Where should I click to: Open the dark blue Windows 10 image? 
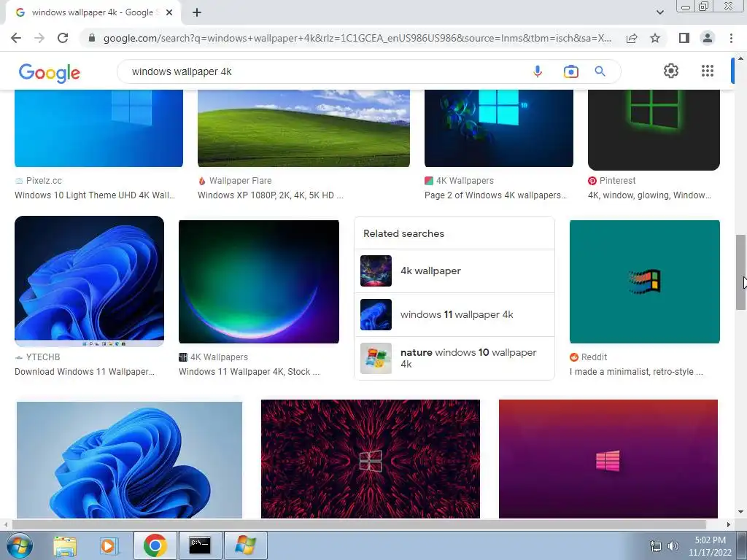tap(499, 128)
